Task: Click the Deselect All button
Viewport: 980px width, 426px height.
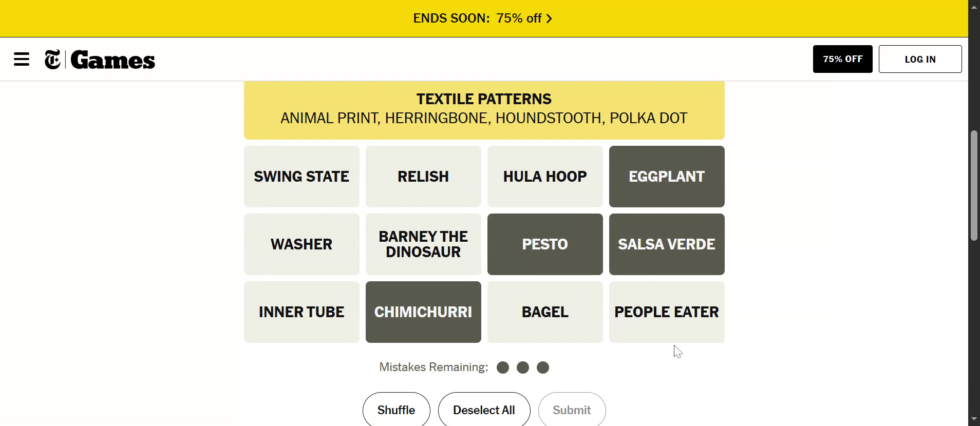Action: (484, 410)
